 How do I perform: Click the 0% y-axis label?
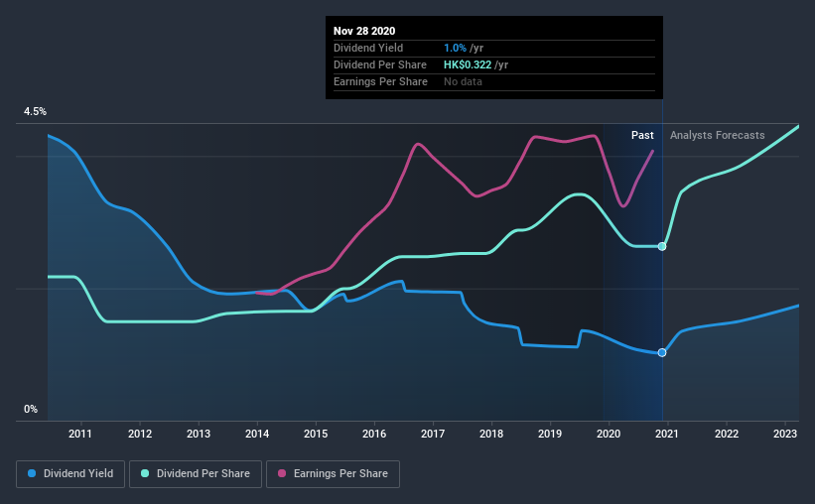tap(31, 409)
